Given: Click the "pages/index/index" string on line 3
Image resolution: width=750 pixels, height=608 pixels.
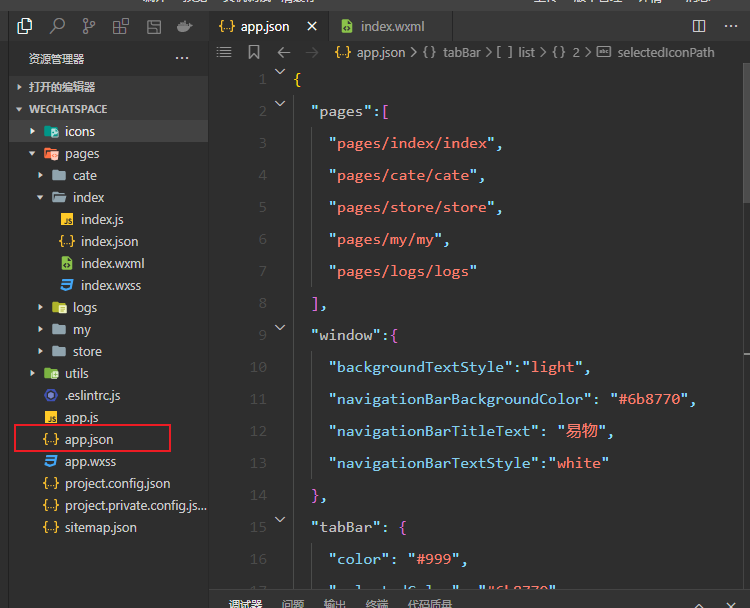Looking at the screenshot, I should tap(412, 144).
